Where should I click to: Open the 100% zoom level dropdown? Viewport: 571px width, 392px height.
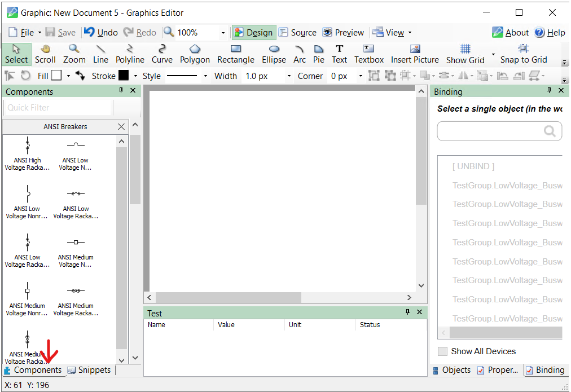tap(223, 33)
